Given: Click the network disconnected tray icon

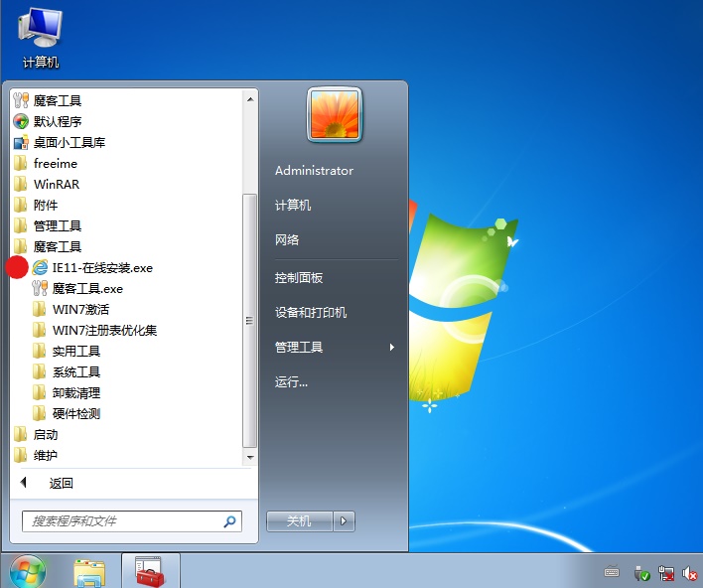Looking at the screenshot, I should (x=666, y=573).
